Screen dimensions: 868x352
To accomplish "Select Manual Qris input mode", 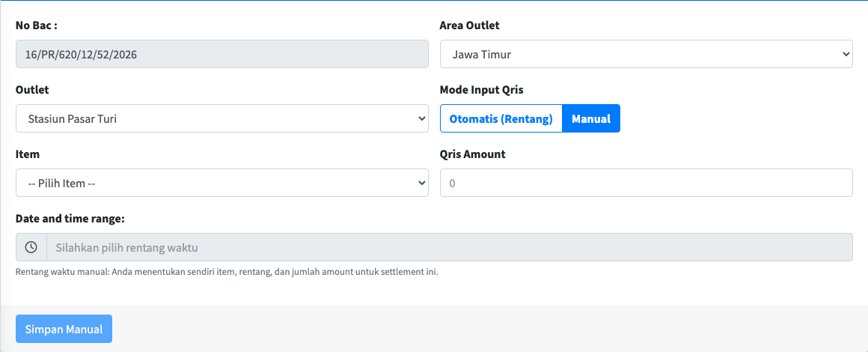I will coord(591,118).
